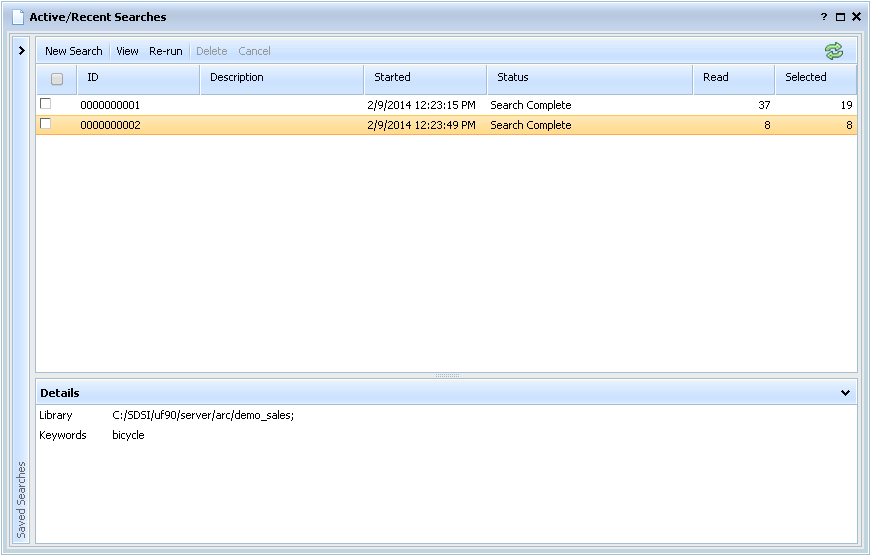This screenshot has width=873, height=555.
Task: Open the Saved Searches vertical tab
Action: point(21,499)
